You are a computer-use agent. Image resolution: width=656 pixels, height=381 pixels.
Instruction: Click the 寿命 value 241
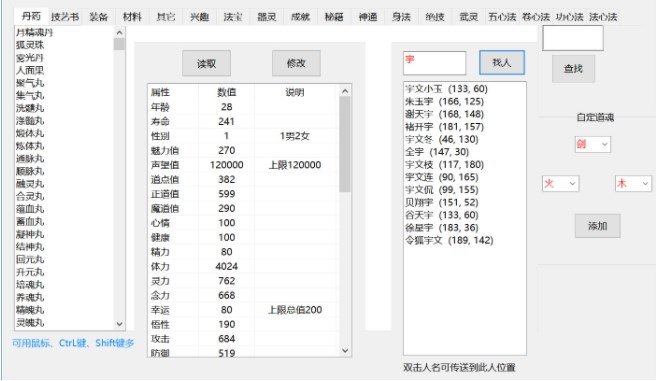(x=226, y=122)
